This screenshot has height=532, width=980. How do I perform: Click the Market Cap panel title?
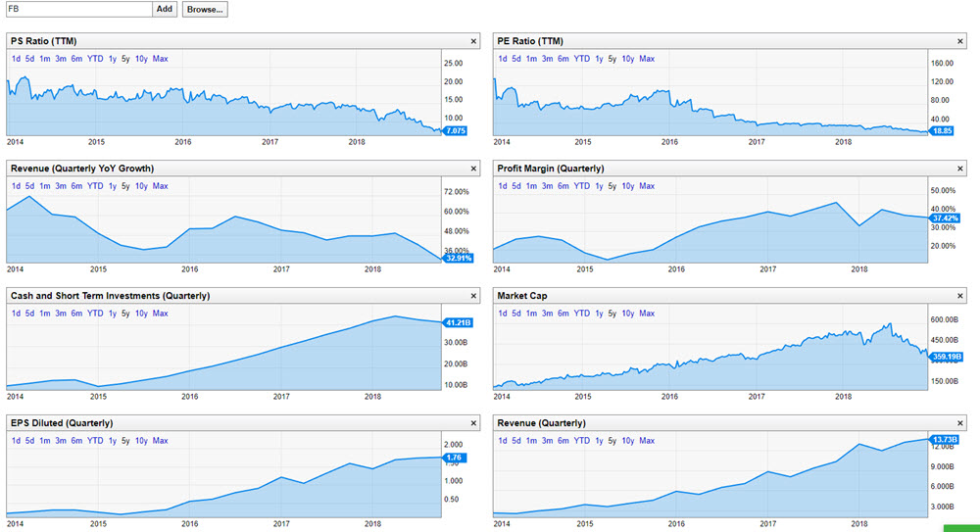[522, 296]
